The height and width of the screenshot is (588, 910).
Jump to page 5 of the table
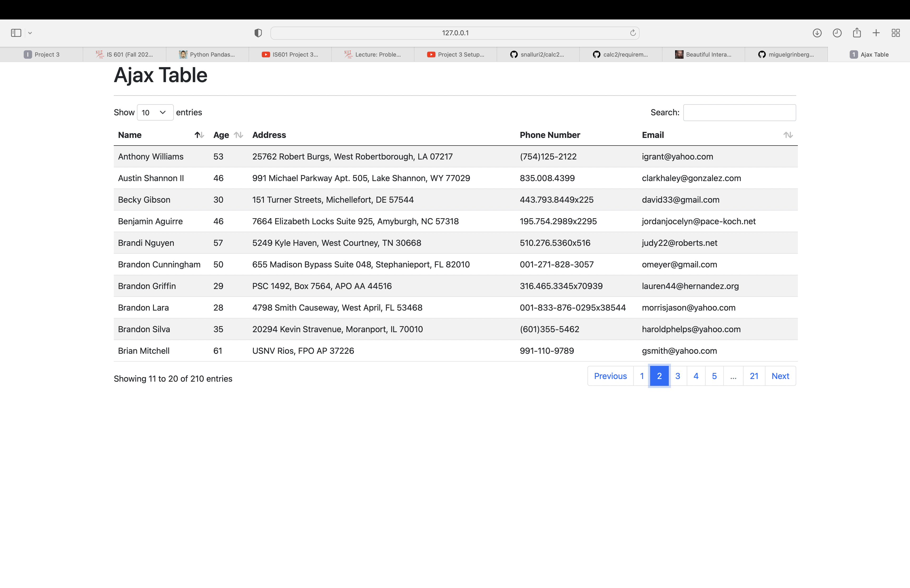(x=714, y=376)
